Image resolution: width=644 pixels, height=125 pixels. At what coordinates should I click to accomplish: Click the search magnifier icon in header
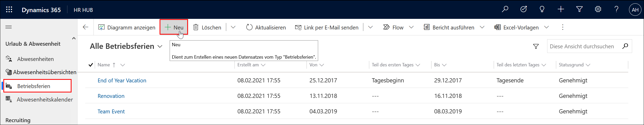[x=505, y=10]
